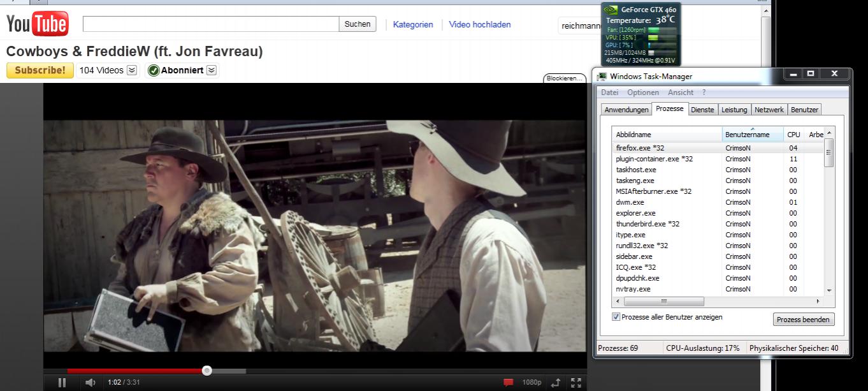
Task: Switch to the Anwendungen tab
Action: (626, 110)
